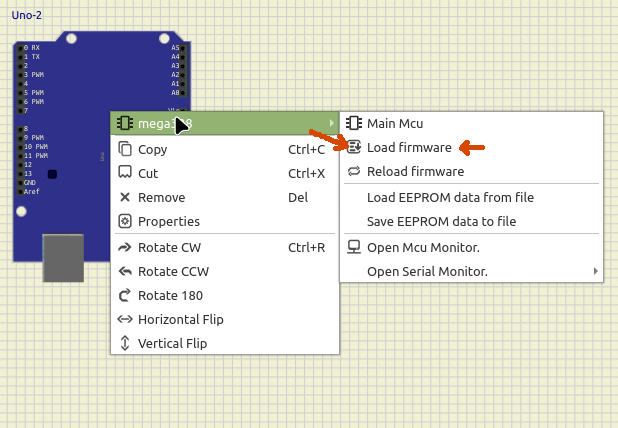Click the Properties gear icon
The image size is (618, 428).
125,221
